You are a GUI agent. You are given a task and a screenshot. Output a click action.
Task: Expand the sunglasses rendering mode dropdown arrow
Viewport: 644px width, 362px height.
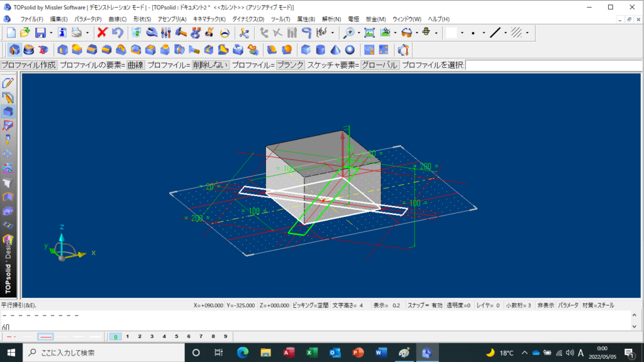(x=417, y=33)
